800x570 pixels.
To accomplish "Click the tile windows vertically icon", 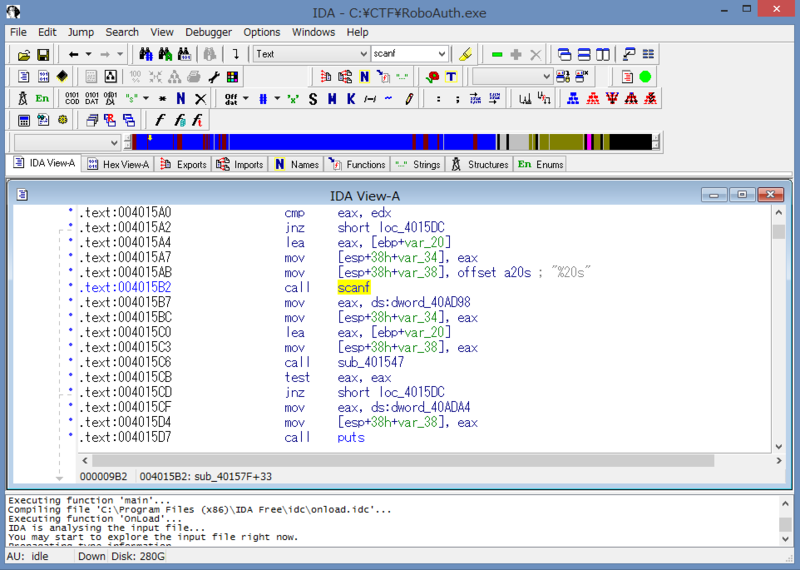I will [x=603, y=54].
